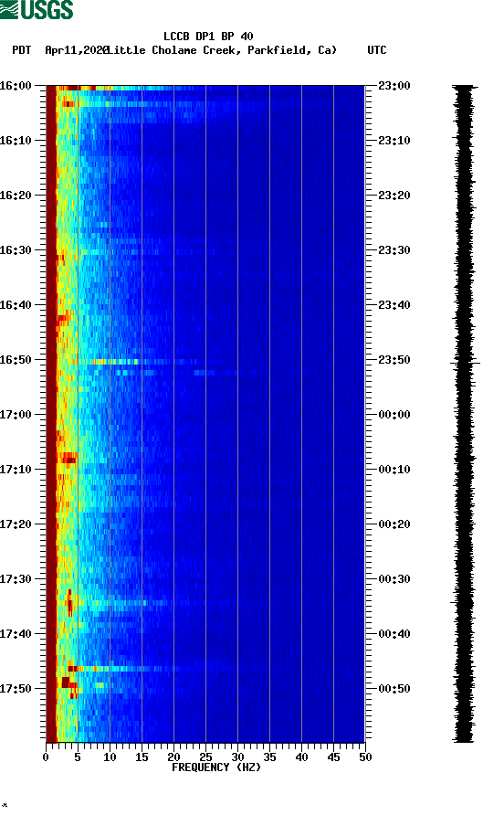
Task: Click the 17:40 PDT time label
Action: coord(16,634)
